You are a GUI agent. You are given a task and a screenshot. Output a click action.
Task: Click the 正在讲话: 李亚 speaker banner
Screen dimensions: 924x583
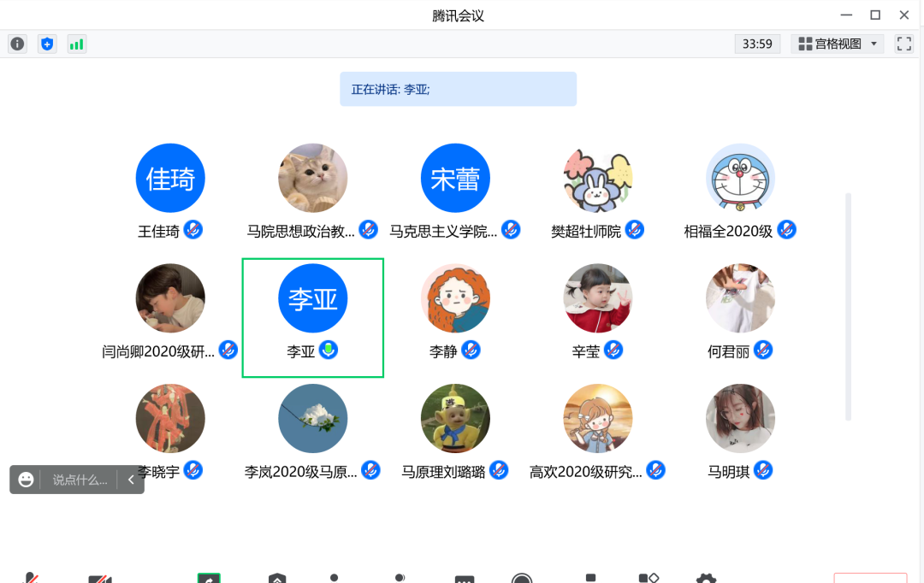(458, 89)
